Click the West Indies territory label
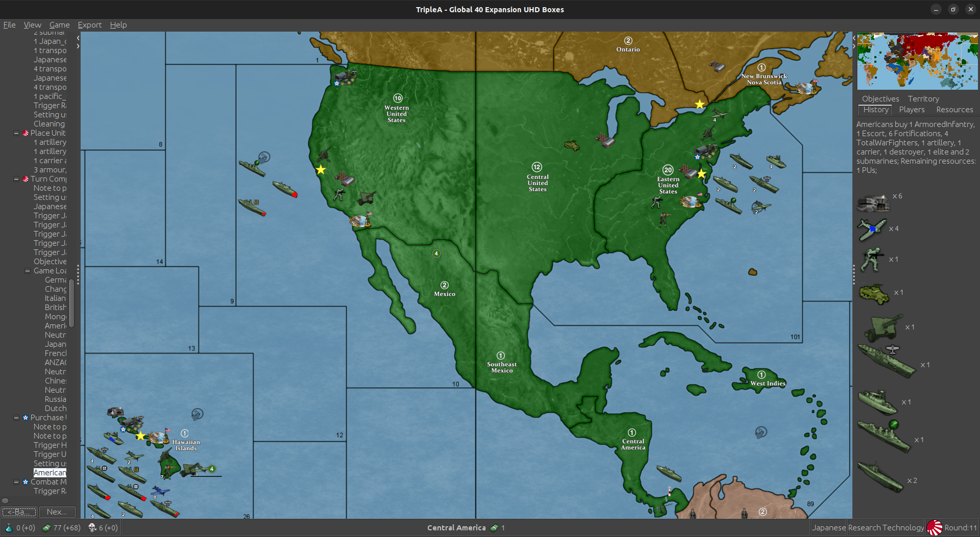This screenshot has width=980, height=537. [768, 383]
